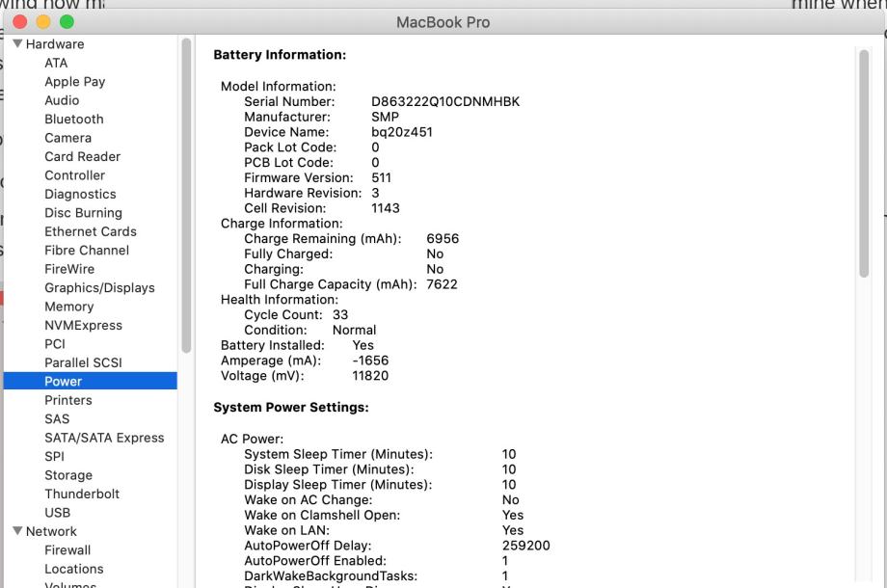The width and height of the screenshot is (887, 588).
Task: Select Card Reader in the sidebar
Action: tap(83, 156)
